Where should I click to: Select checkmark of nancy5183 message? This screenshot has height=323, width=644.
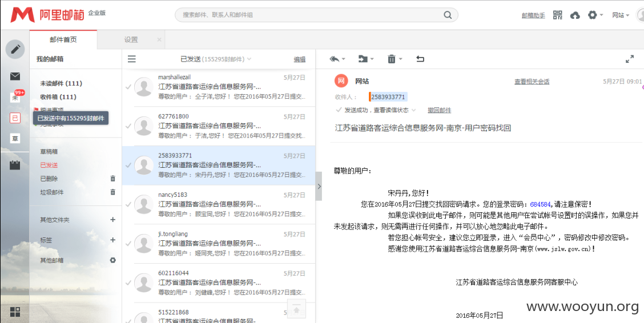[128, 204]
